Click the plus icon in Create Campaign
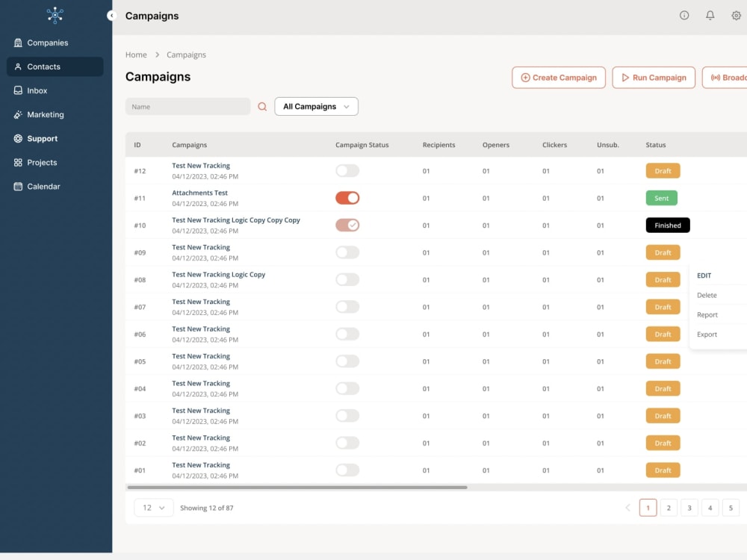The image size is (747, 560). pyautogui.click(x=525, y=78)
